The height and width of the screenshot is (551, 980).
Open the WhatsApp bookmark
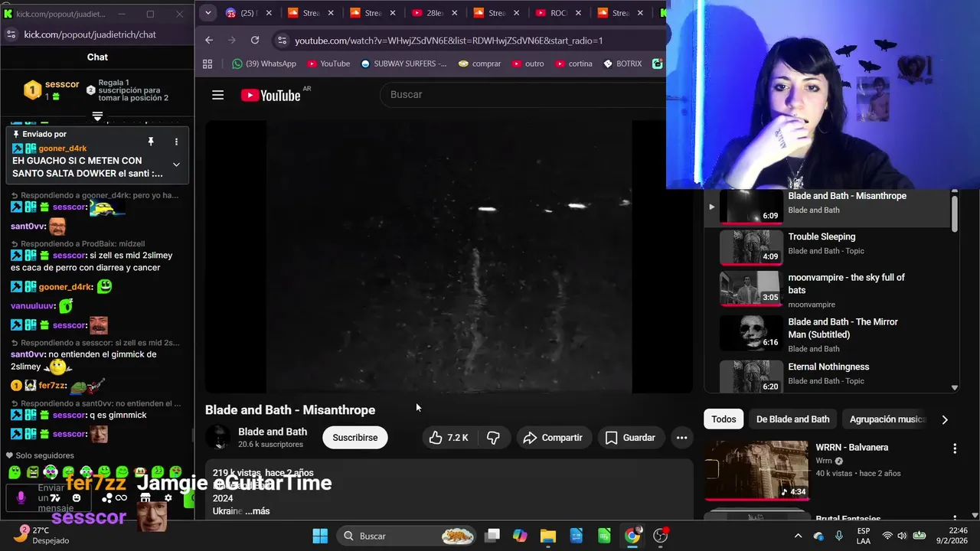click(x=264, y=64)
